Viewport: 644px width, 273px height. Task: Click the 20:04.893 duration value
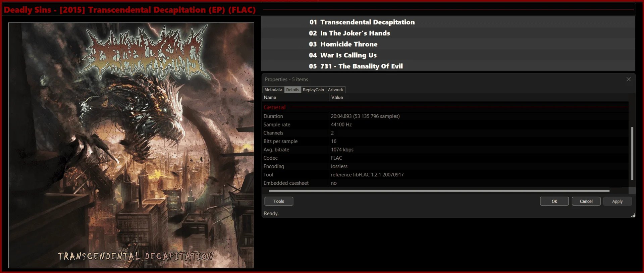point(365,116)
